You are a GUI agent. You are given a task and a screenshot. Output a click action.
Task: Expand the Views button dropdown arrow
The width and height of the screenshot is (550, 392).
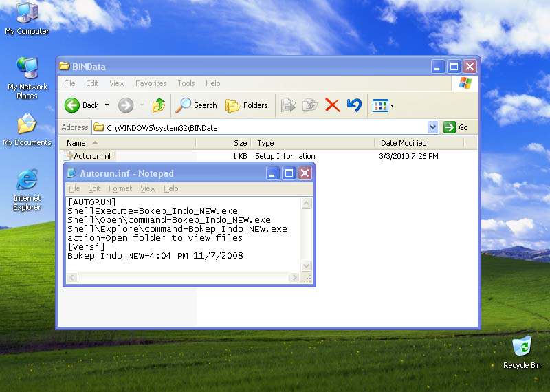point(392,105)
